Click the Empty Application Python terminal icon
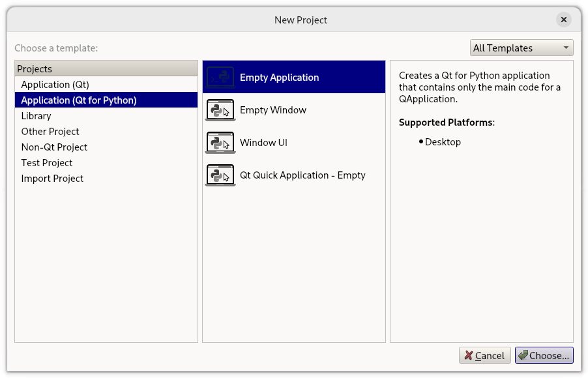This screenshot has height=378, width=588. pos(220,77)
